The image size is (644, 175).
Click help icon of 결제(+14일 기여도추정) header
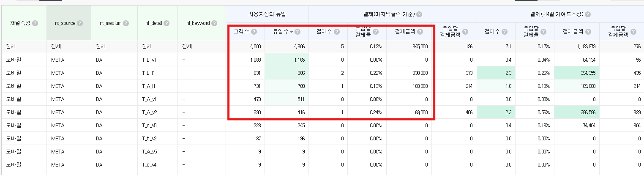click(x=587, y=14)
